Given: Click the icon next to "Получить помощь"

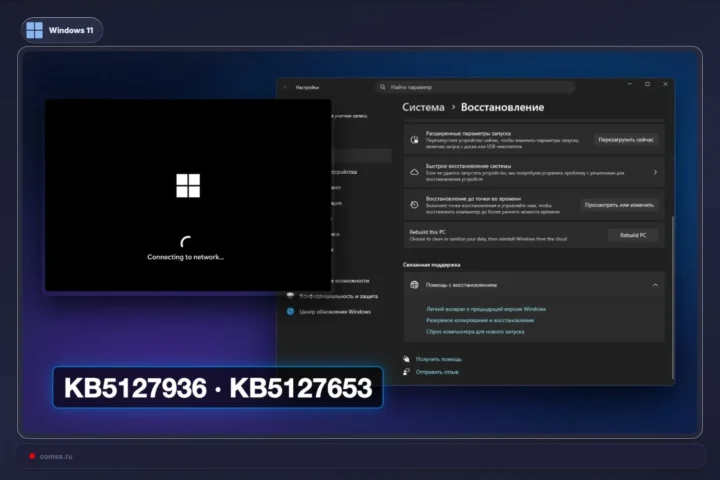Looking at the screenshot, I should (406, 359).
